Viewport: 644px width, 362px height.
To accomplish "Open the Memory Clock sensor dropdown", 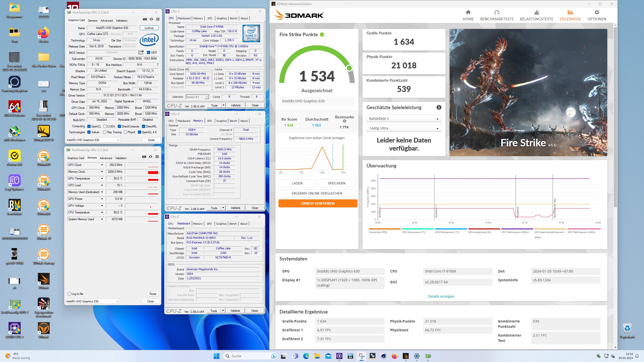I will pos(102,172).
